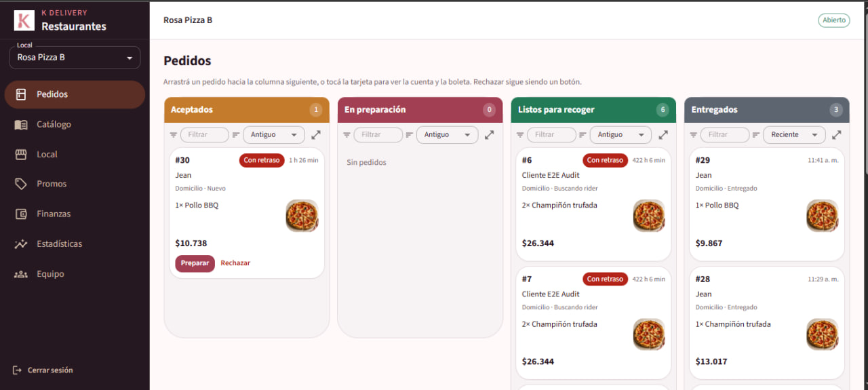Click the Finanzas wallet icon
This screenshot has width=868, height=390.
click(21, 214)
